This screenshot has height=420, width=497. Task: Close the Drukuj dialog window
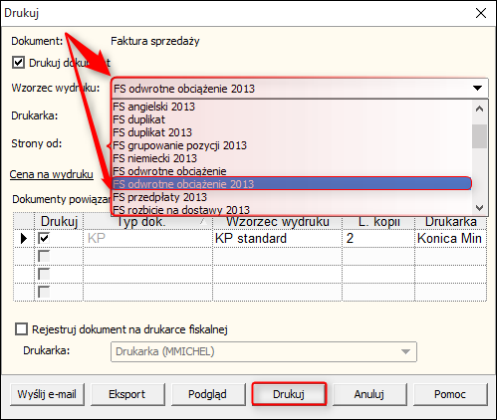pyautogui.click(x=481, y=13)
